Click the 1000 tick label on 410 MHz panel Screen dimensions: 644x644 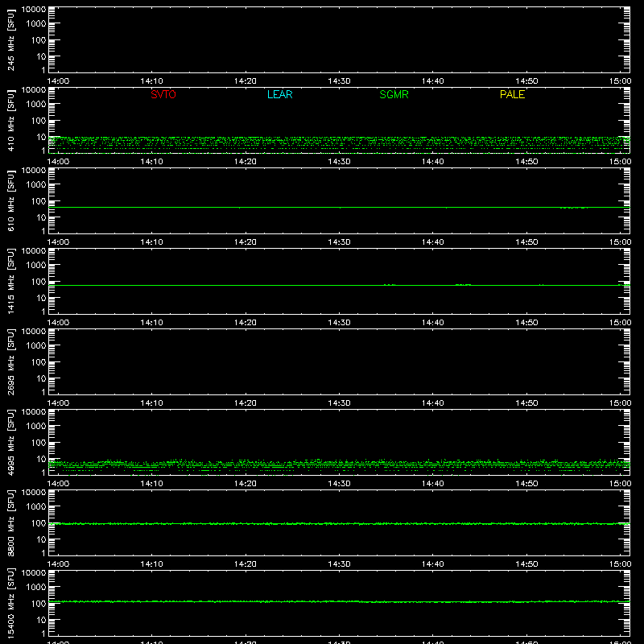(x=36, y=104)
